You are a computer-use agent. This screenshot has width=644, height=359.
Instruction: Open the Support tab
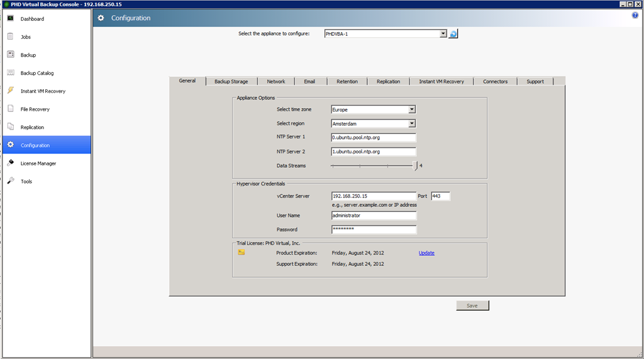pyautogui.click(x=535, y=81)
